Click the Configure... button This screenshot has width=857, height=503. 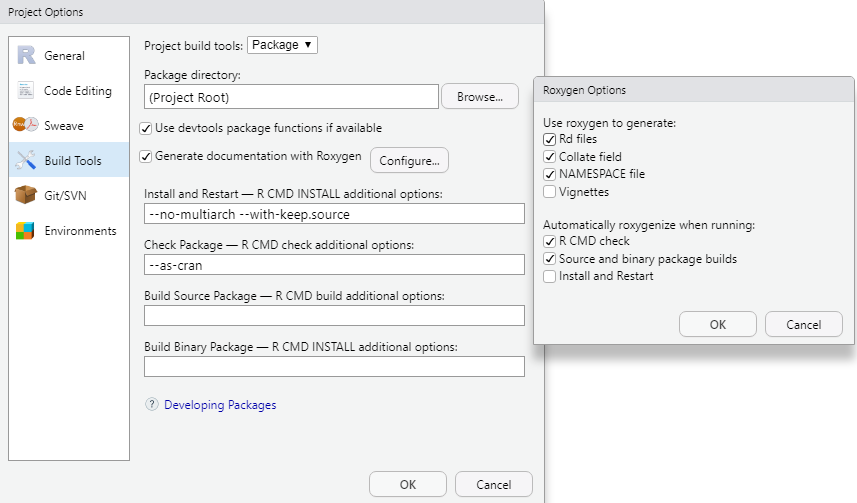tap(409, 160)
